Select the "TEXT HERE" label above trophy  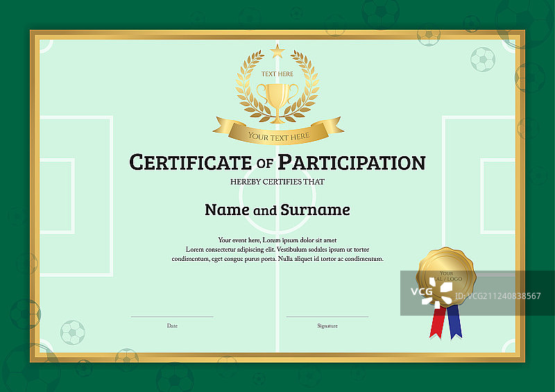(277, 74)
